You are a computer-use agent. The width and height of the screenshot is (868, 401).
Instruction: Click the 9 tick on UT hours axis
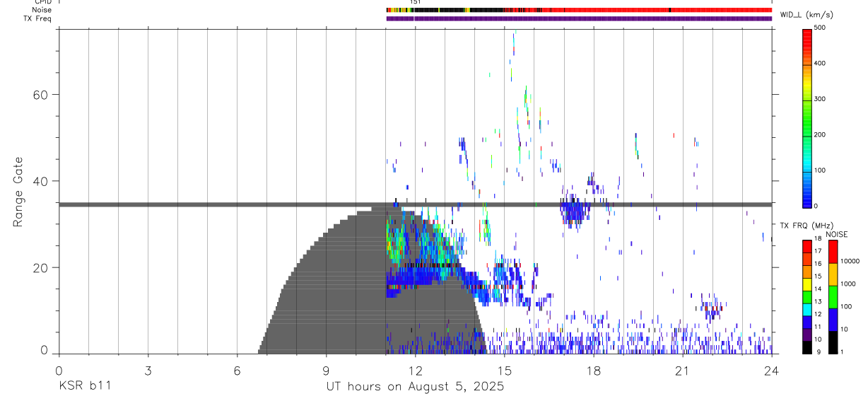[x=326, y=370]
